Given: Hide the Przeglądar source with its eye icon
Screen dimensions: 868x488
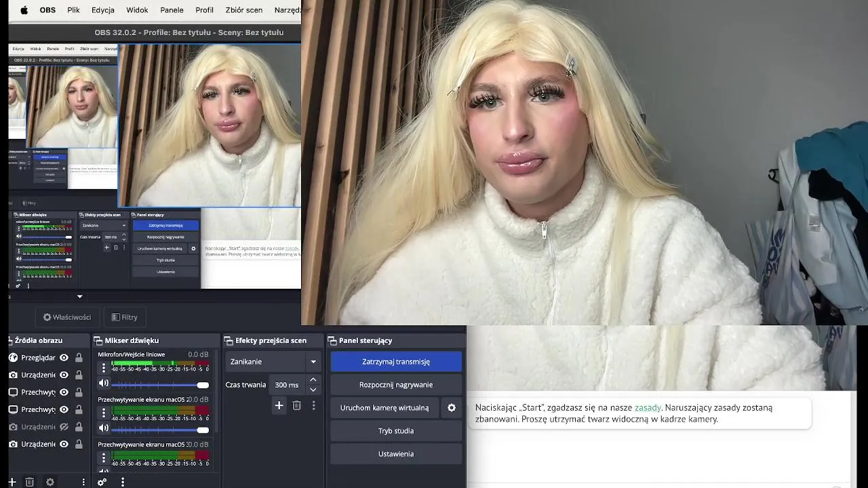Looking at the screenshot, I should [64, 357].
